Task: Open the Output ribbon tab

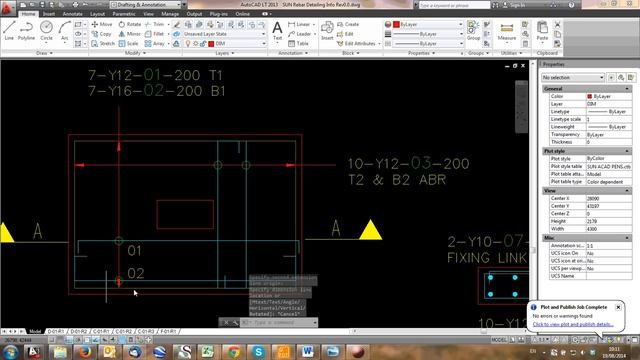Action: click(x=194, y=14)
